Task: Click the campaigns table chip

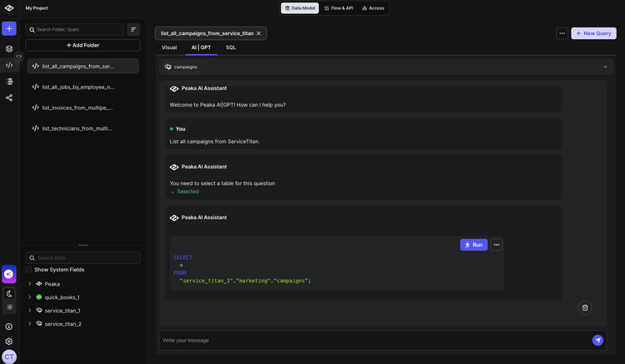Action: (183, 67)
